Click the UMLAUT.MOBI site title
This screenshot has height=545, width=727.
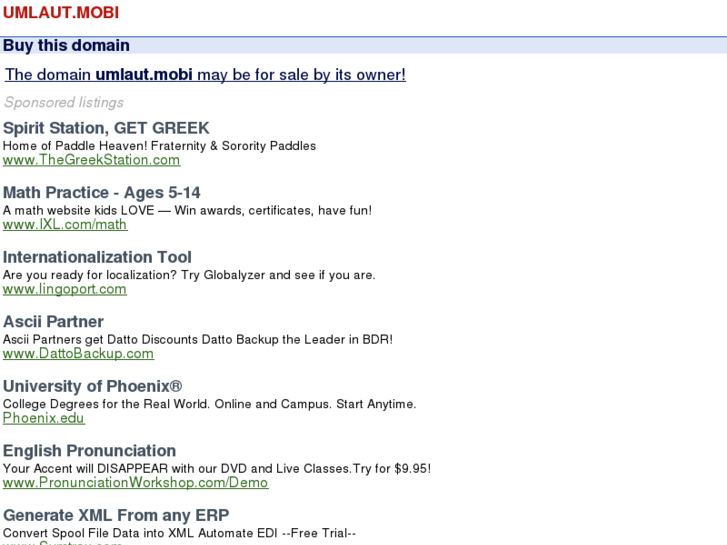(x=61, y=13)
